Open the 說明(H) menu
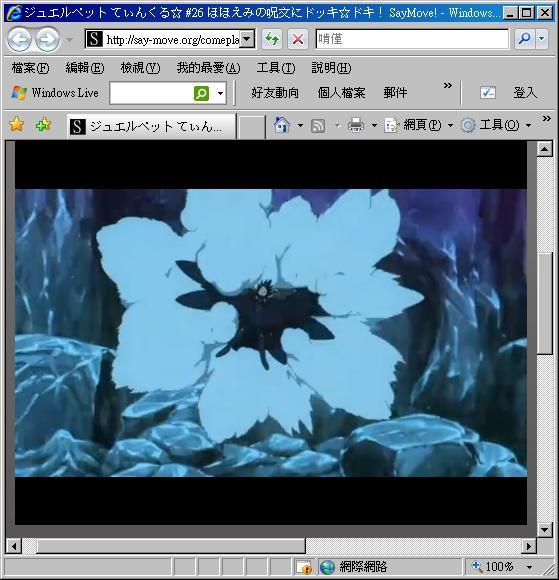 pyautogui.click(x=331, y=68)
